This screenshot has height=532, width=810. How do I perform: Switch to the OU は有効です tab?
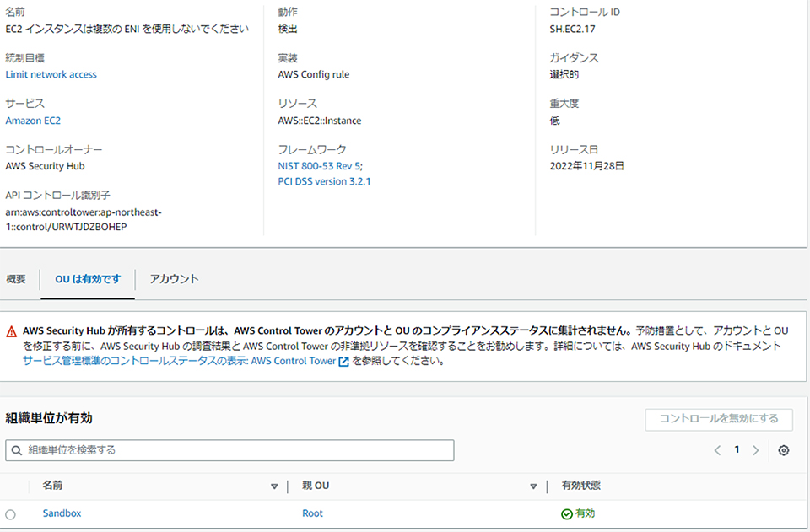[88, 279]
